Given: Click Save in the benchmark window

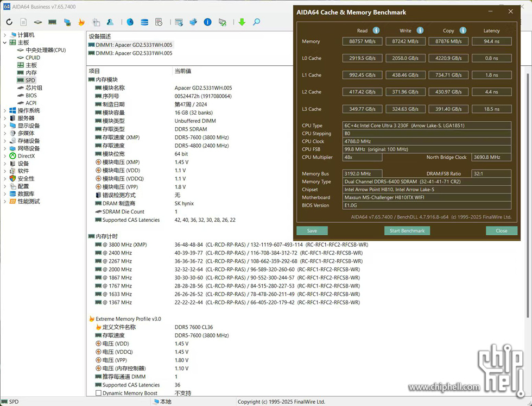Looking at the screenshot, I should (x=312, y=230).
